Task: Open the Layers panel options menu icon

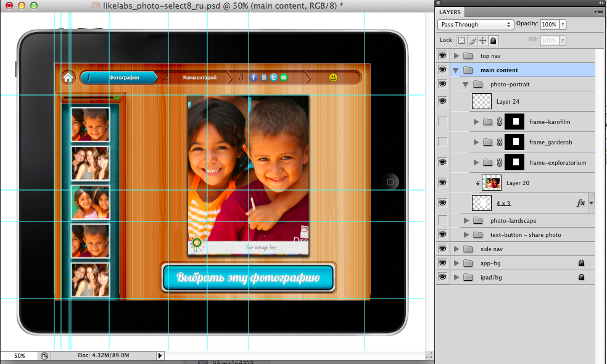Action: click(598, 12)
